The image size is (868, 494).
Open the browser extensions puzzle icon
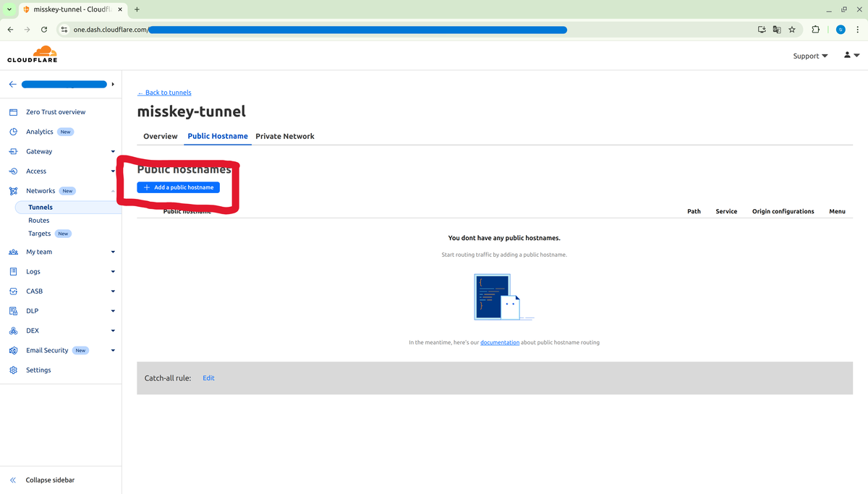[816, 30]
